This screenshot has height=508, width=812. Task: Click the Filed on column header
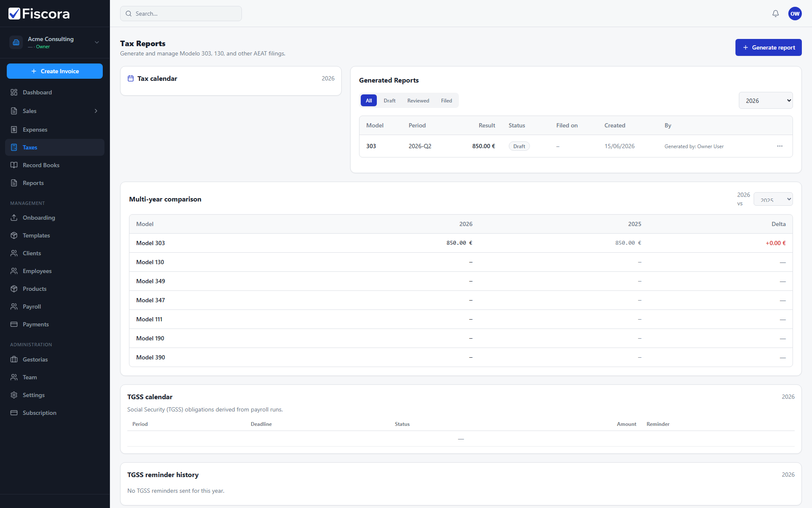[567, 125]
